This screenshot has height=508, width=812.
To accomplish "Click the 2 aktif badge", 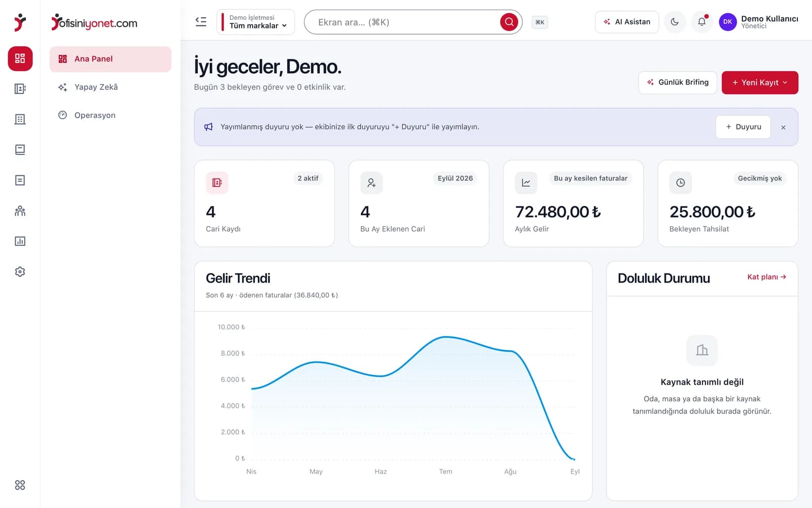I will pyautogui.click(x=308, y=178).
